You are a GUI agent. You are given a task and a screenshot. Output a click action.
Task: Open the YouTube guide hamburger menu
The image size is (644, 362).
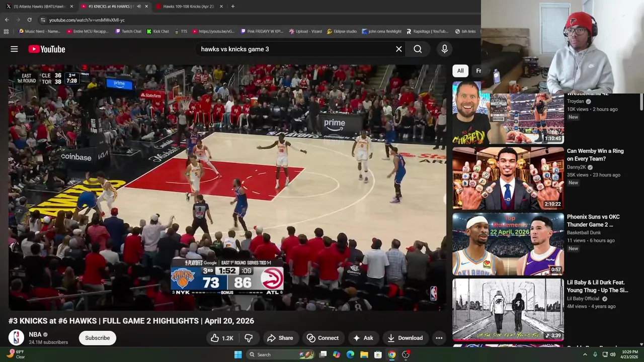(14, 49)
